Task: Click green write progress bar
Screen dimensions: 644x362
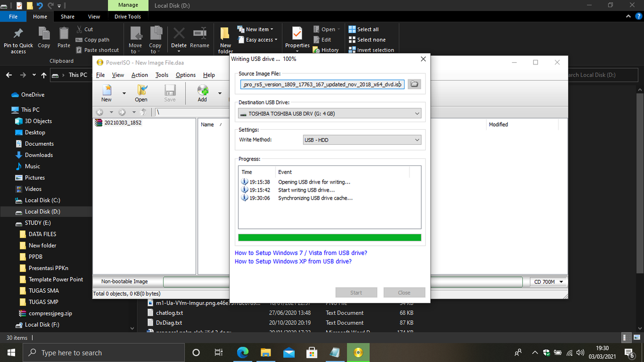Action: pyautogui.click(x=330, y=237)
